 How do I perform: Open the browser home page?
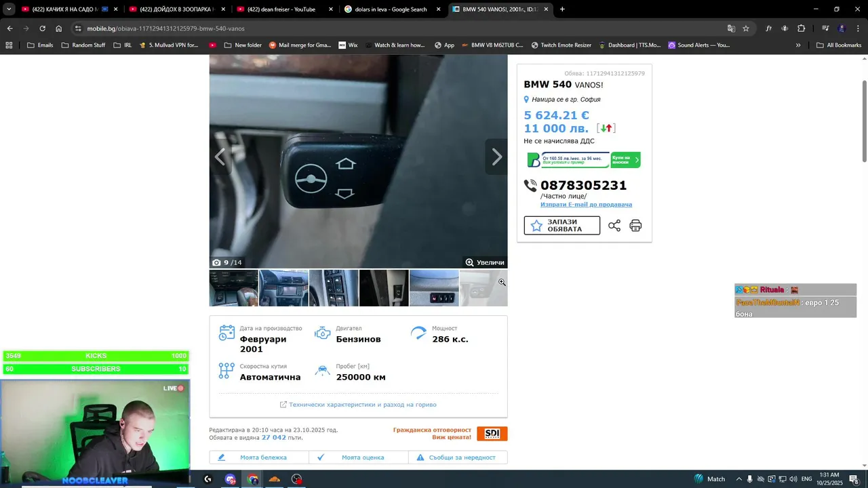58,28
